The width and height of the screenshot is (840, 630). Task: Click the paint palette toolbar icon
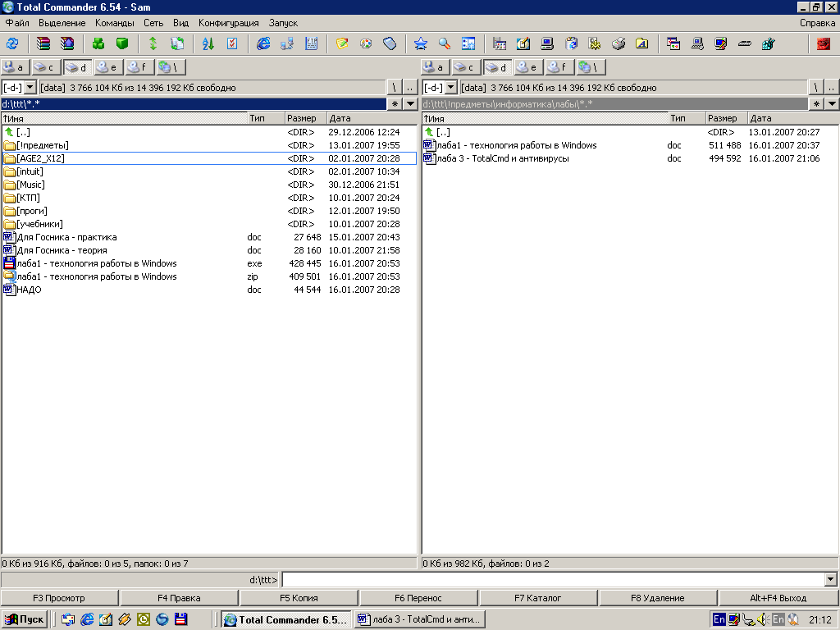coord(366,43)
